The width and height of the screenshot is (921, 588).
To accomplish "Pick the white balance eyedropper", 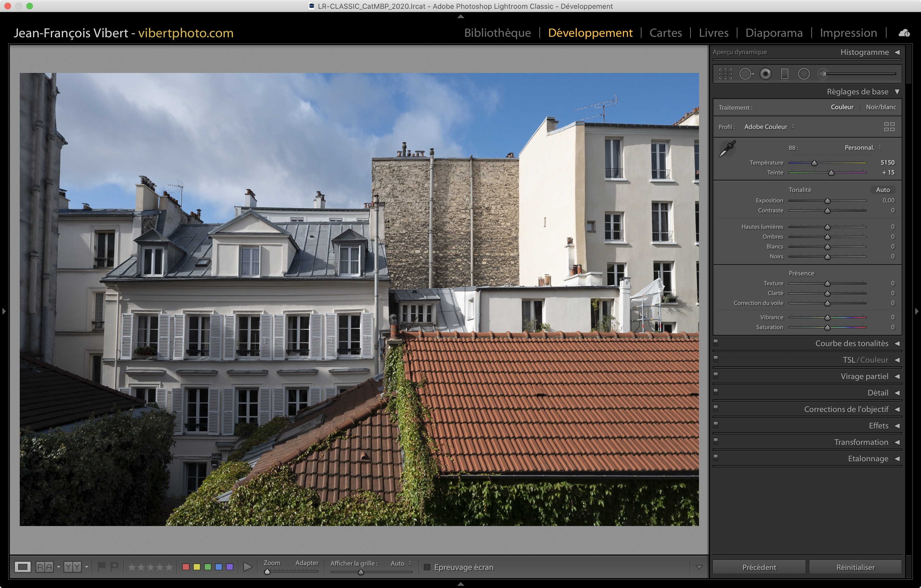I will pyautogui.click(x=727, y=149).
